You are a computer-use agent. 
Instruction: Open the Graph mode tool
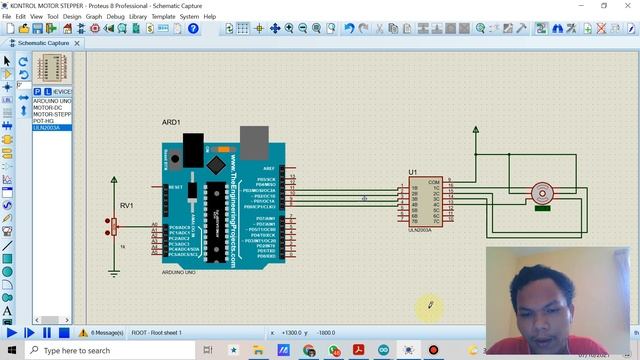pyautogui.click(x=7, y=179)
